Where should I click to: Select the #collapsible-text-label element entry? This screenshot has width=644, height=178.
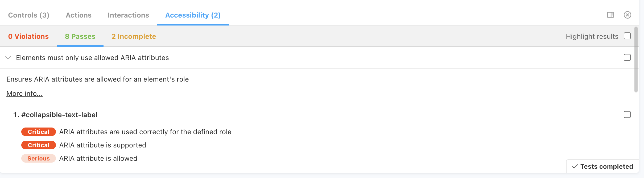coord(59,115)
